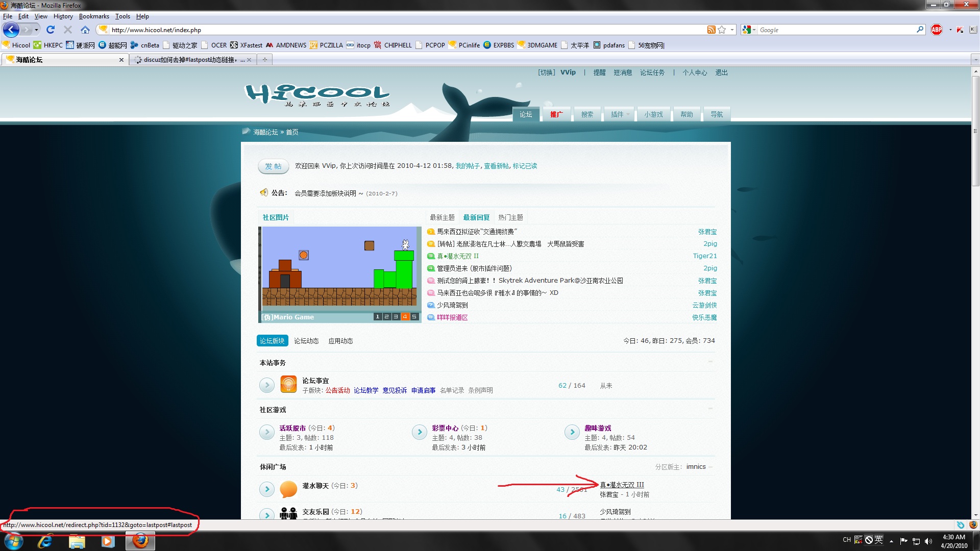Open the 真•灌水无双 III last post link

click(x=622, y=485)
